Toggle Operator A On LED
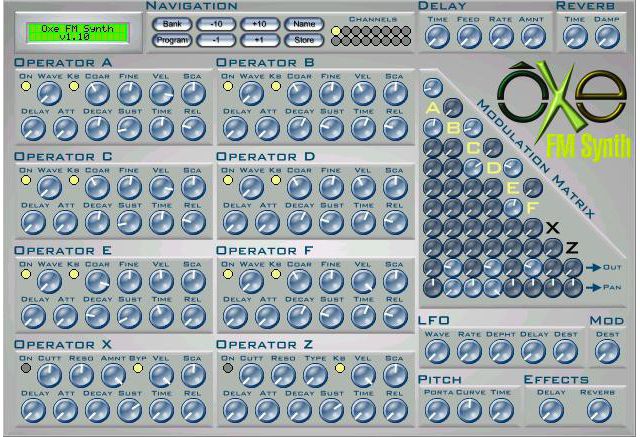640x437 pixels. 26,86
